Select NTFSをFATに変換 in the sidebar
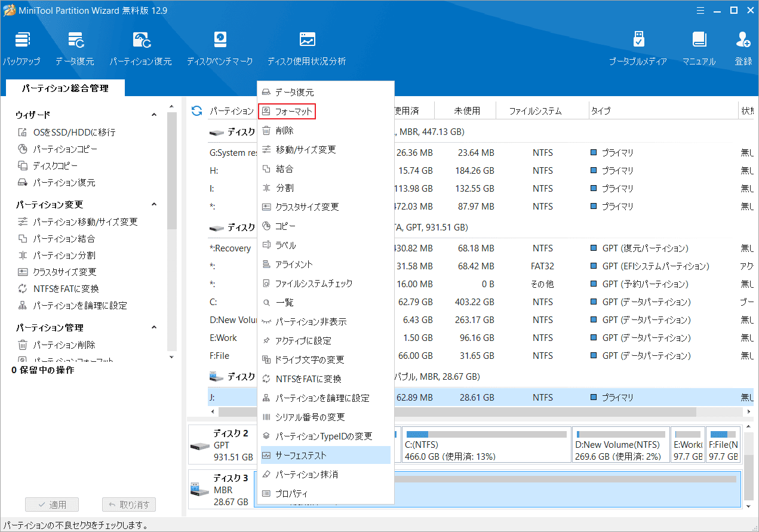Viewport: 759px width, 532px height. pyautogui.click(x=59, y=288)
